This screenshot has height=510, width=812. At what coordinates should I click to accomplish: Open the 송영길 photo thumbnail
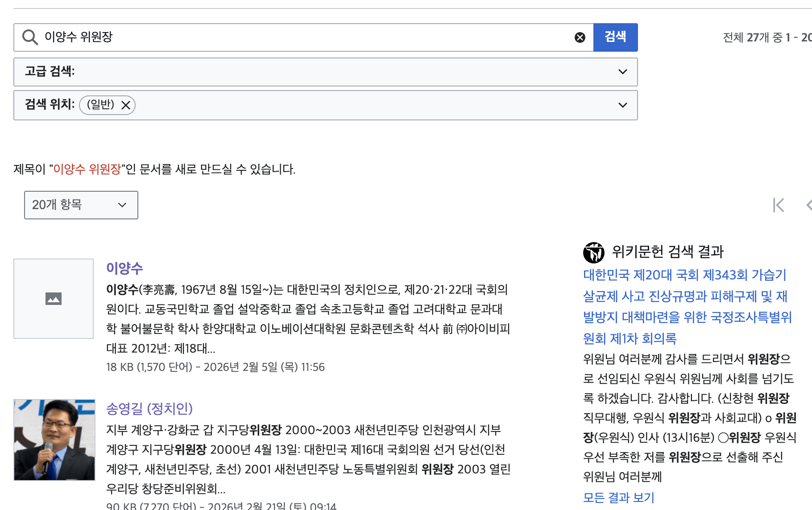(54, 440)
